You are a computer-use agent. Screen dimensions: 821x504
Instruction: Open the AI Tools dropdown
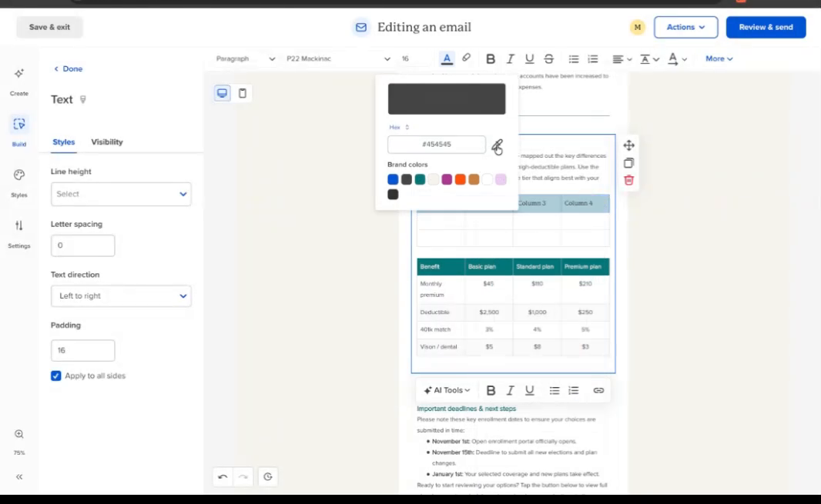(447, 390)
